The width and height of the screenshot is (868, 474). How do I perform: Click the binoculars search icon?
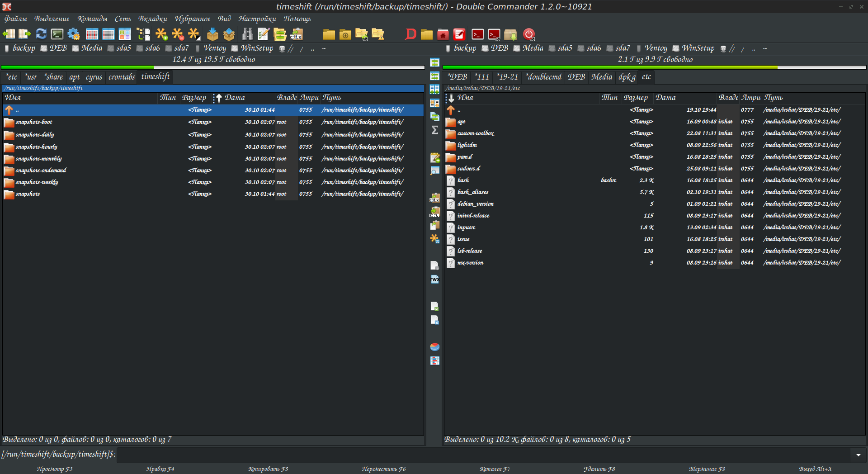247,34
